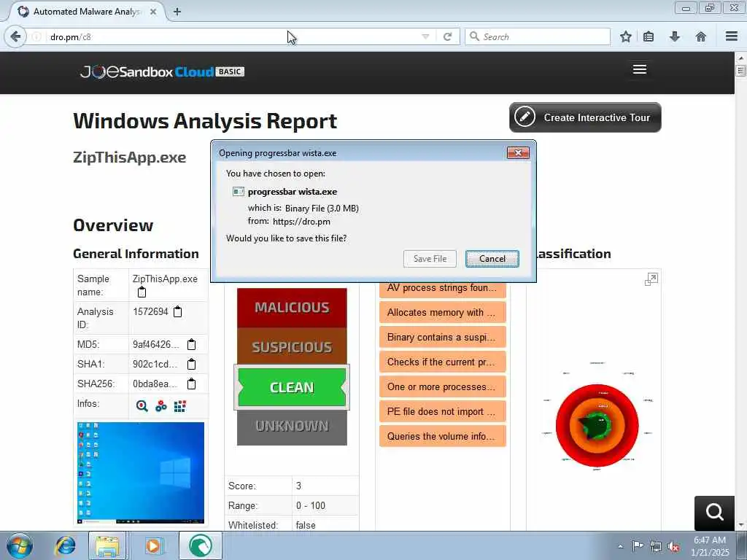Open the media player taskbar icon
Screen dimensions: 747x560
point(153,545)
